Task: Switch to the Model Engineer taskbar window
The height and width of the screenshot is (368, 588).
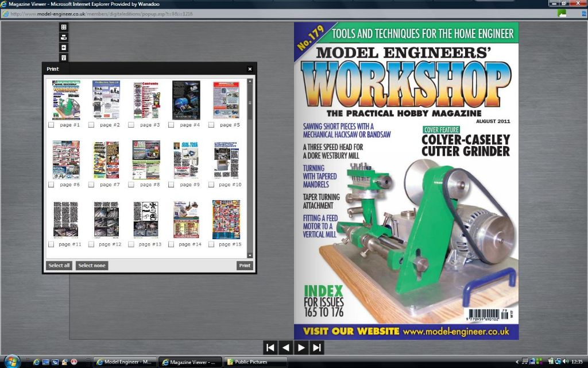Action: tap(125, 362)
